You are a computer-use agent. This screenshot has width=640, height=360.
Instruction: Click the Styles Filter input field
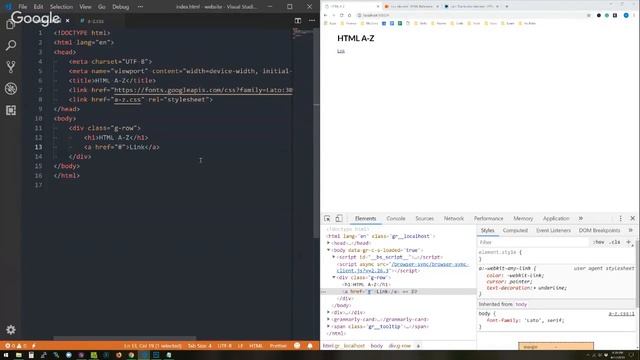coord(534,242)
